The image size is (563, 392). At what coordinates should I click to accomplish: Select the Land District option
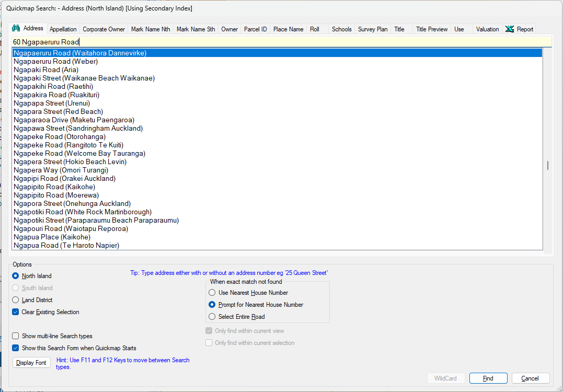point(16,300)
